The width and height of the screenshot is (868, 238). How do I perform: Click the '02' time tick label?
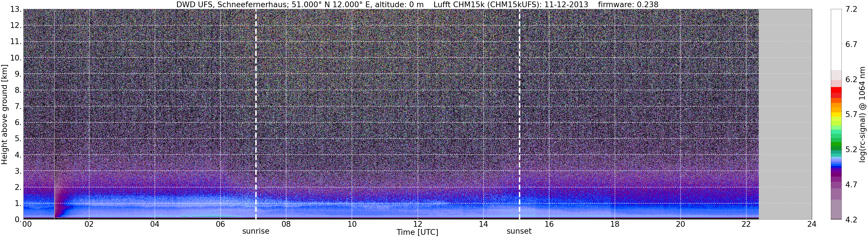click(x=89, y=224)
